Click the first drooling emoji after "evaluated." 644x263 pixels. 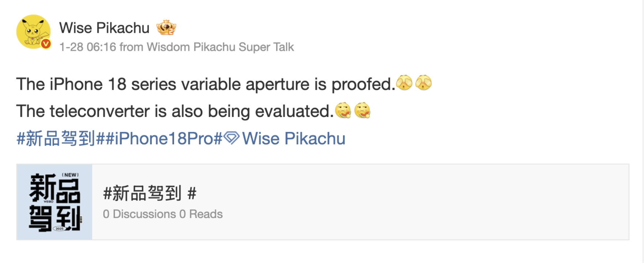[343, 110]
